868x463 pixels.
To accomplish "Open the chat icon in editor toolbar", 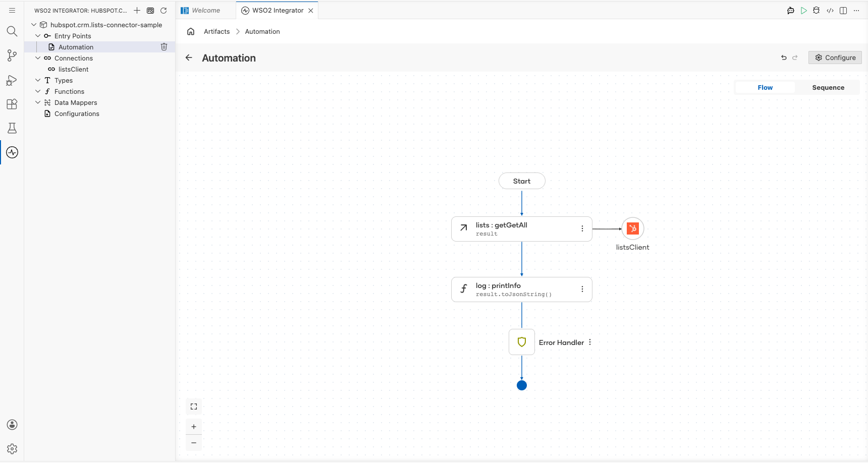I will [791, 10].
